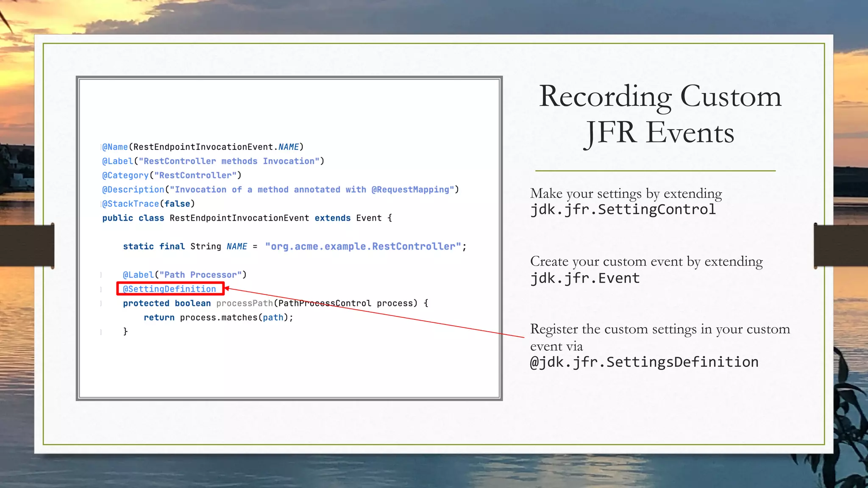Click 'Register the custom settings in your custom' line

tap(660, 329)
